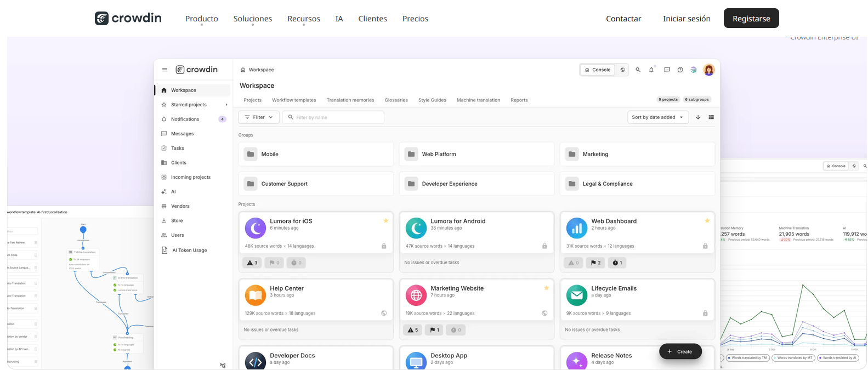The image size is (868, 370).
Task: Open the hamburger menu in the app sidebar
Action: click(164, 70)
